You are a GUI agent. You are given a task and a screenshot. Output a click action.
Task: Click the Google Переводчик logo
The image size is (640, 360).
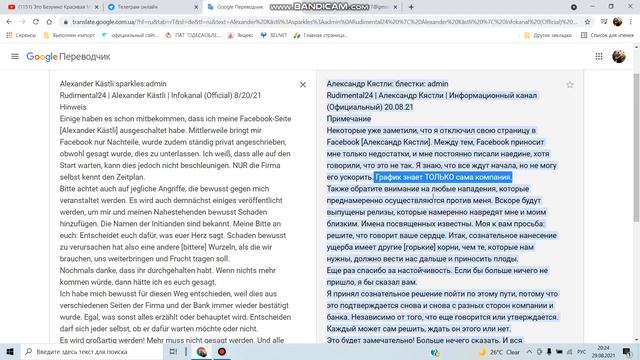click(x=68, y=56)
